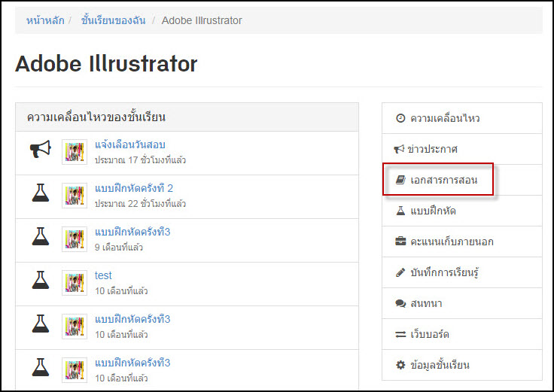Click flask icon in แบบฝึกหัดครั้งที่ 2 row
The image size is (554, 392).
(x=41, y=193)
